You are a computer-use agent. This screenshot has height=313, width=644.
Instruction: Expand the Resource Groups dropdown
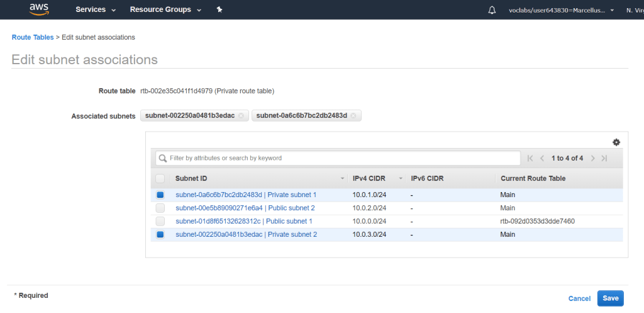(x=165, y=10)
